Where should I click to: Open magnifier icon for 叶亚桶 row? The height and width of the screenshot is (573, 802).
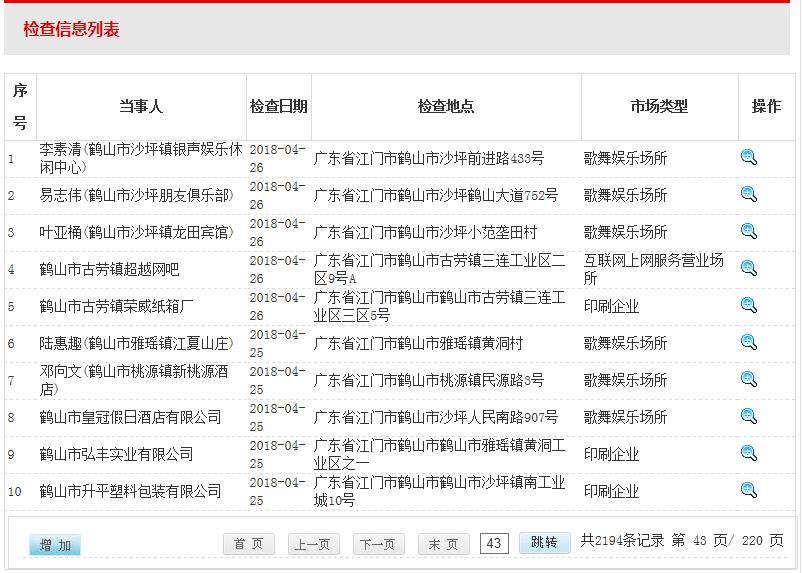[748, 231]
